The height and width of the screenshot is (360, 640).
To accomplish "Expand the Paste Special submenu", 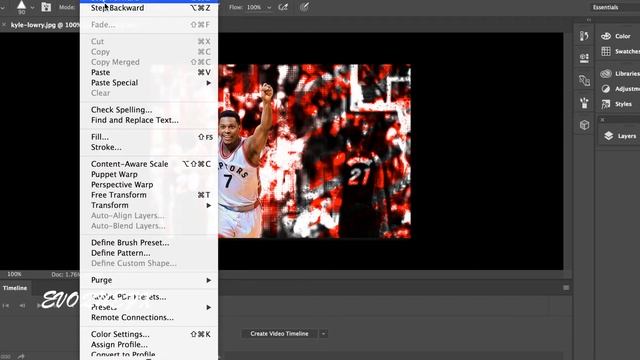I will (x=149, y=82).
